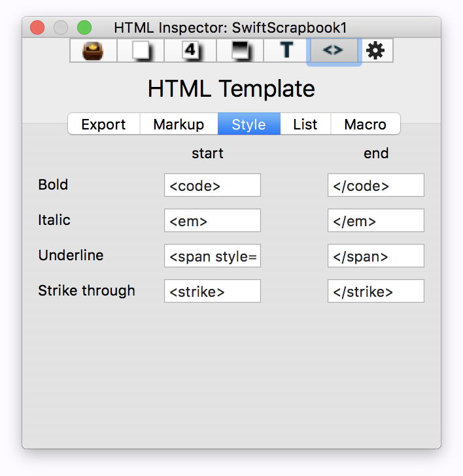Open the gradient-shaded page inspector icon
This screenshot has width=463, height=476.
(239, 50)
